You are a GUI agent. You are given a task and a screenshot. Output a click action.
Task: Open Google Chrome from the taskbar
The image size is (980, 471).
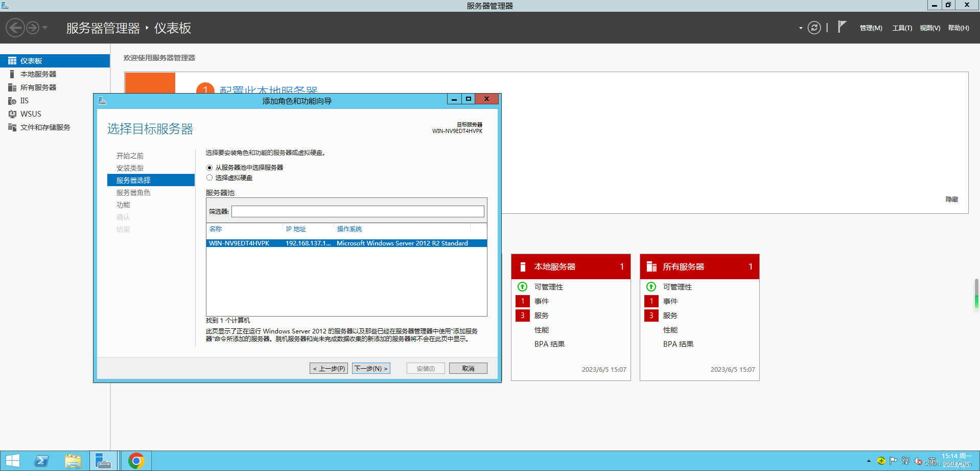pyautogui.click(x=136, y=461)
